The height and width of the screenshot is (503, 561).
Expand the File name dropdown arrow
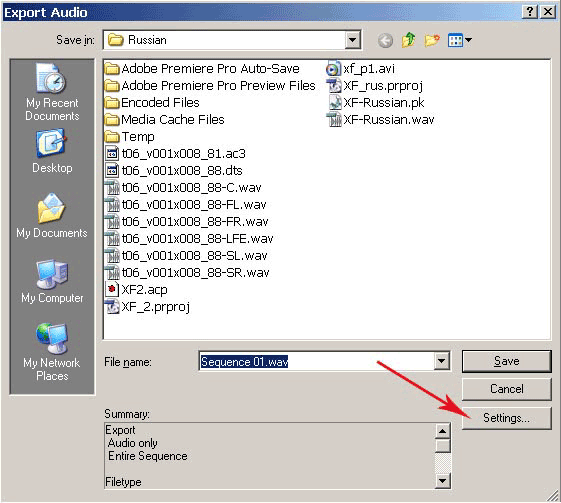442,361
